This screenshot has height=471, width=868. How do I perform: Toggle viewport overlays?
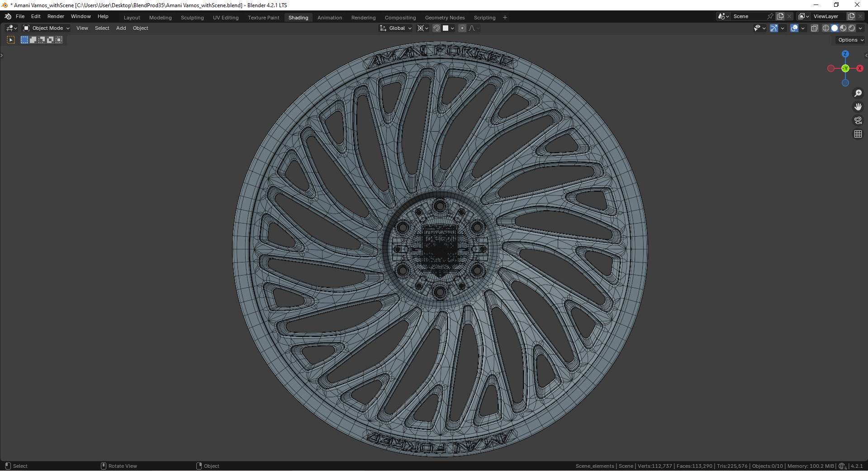click(x=794, y=28)
